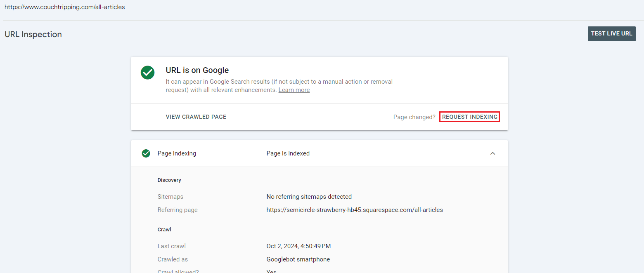Screen dimensions: 644x273
Task: Click the Crawl section heading
Action: [x=164, y=229]
